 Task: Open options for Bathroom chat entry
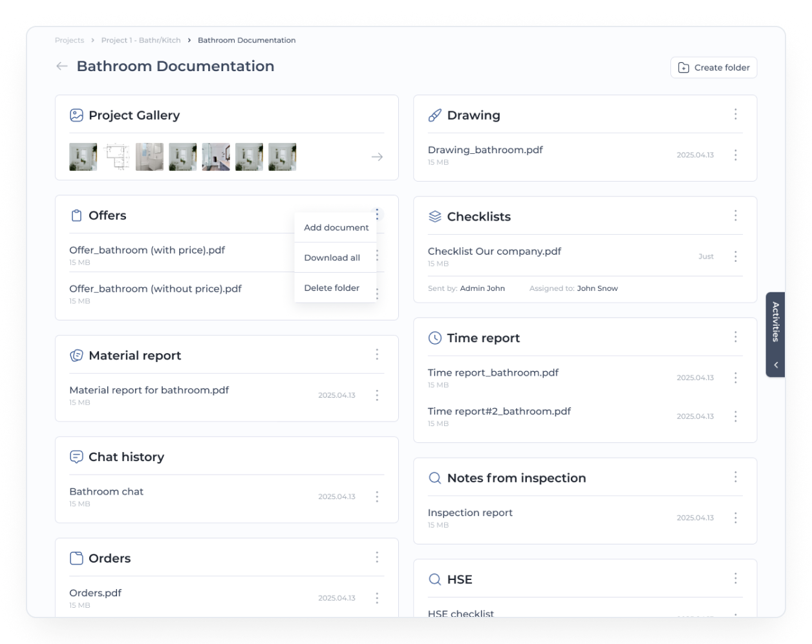(x=377, y=497)
